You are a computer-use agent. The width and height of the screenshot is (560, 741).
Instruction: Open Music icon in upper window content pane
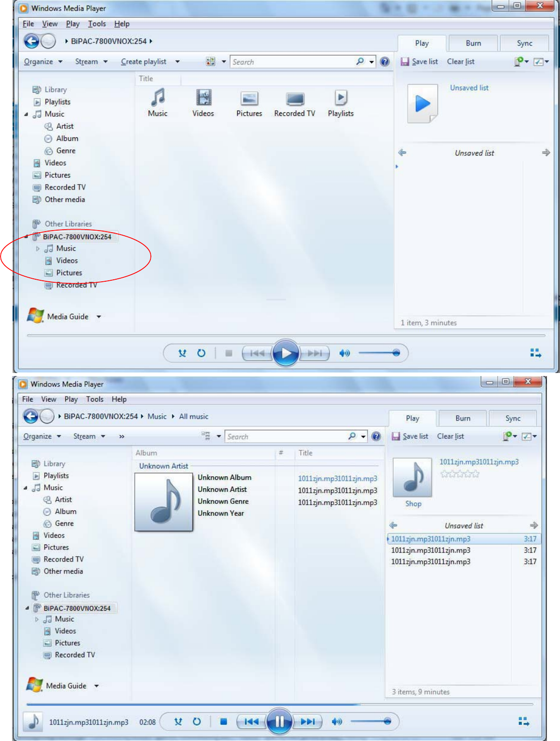(x=158, y=103)
